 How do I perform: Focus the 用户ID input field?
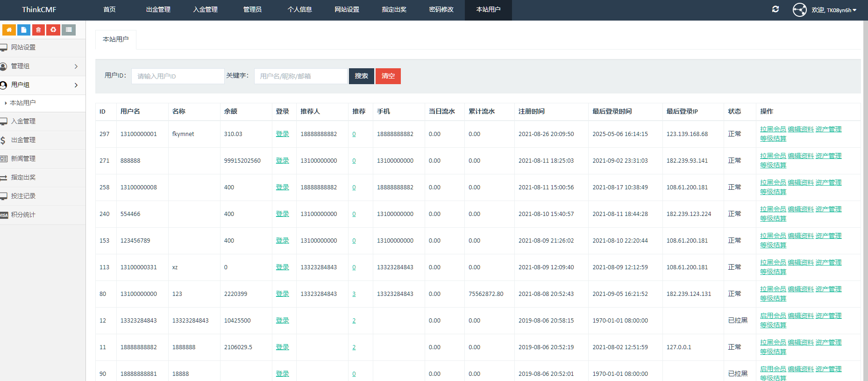(x=178, y=76)
